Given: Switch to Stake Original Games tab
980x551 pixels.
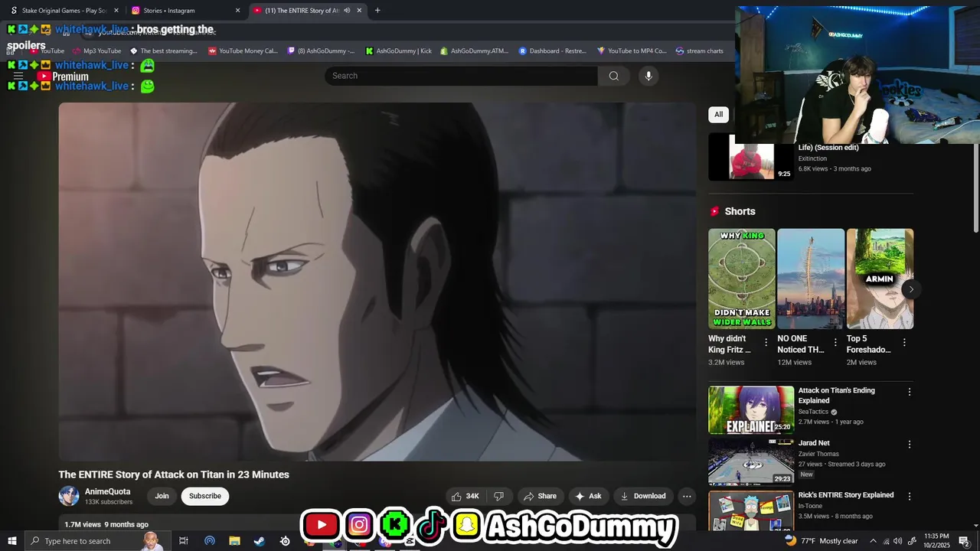Looking at the screenshot, I should tap(63, 11).
